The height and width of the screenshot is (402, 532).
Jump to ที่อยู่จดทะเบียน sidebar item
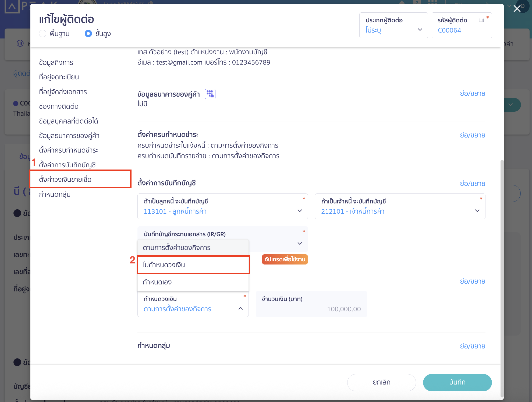(59, 77)
